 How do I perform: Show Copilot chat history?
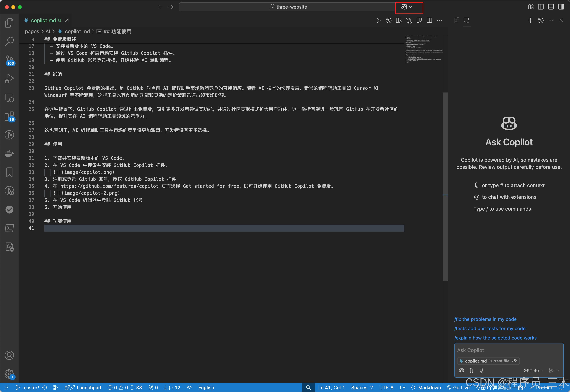541,20
